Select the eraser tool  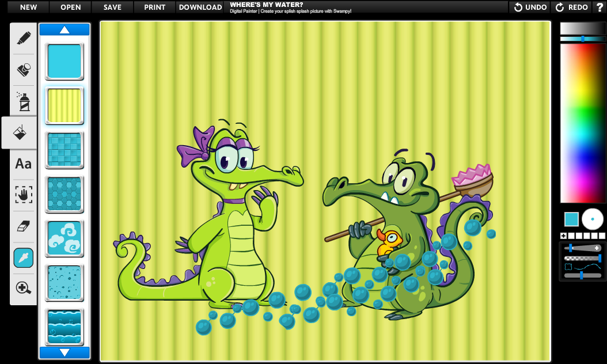pyautogui.click(x=24, y=226)
